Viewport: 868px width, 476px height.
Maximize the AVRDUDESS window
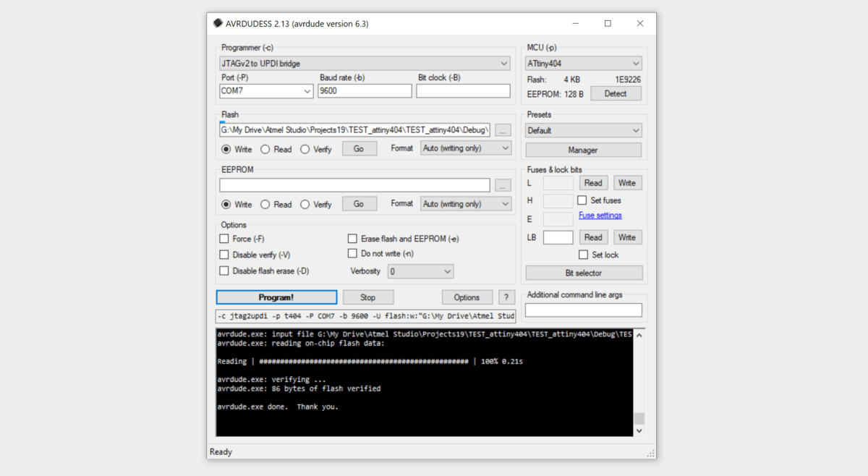[x=608, y=23]
